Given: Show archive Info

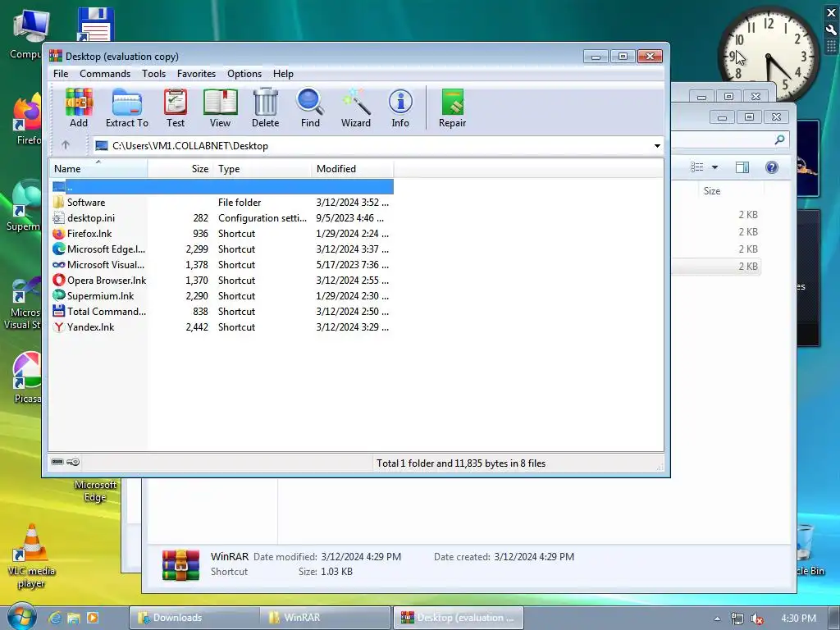Looking at the screenshot, I should (400, 107).
